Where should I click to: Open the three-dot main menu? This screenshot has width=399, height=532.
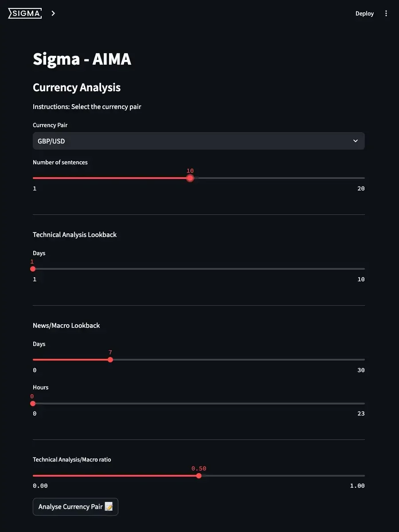(386, 14)
